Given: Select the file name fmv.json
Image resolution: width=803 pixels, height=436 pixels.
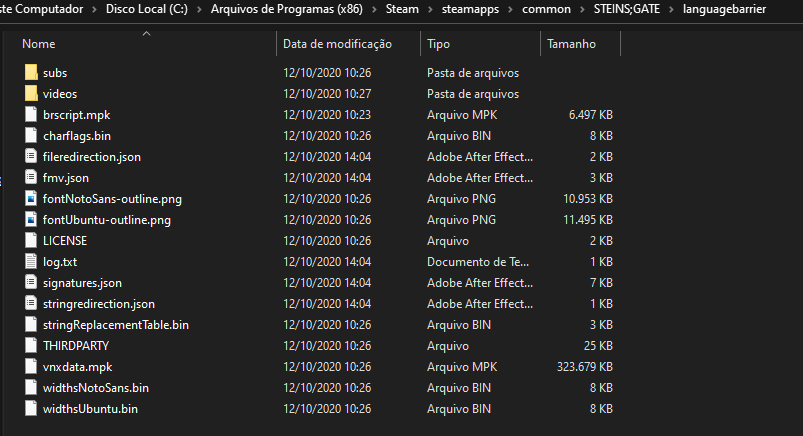Looking at the screenshot, I should [x=66, y=178].
